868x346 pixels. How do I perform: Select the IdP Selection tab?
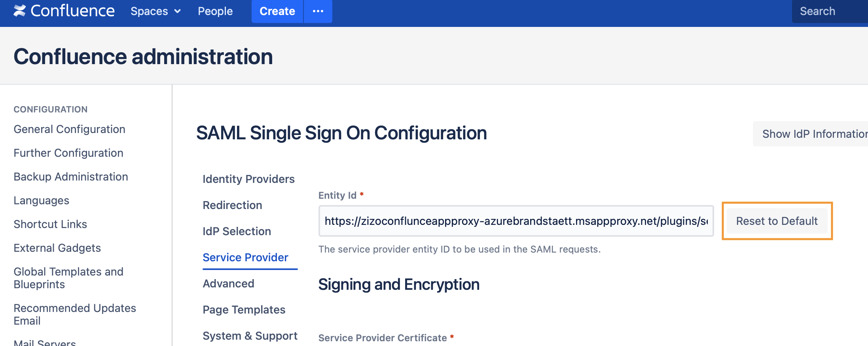237,231
